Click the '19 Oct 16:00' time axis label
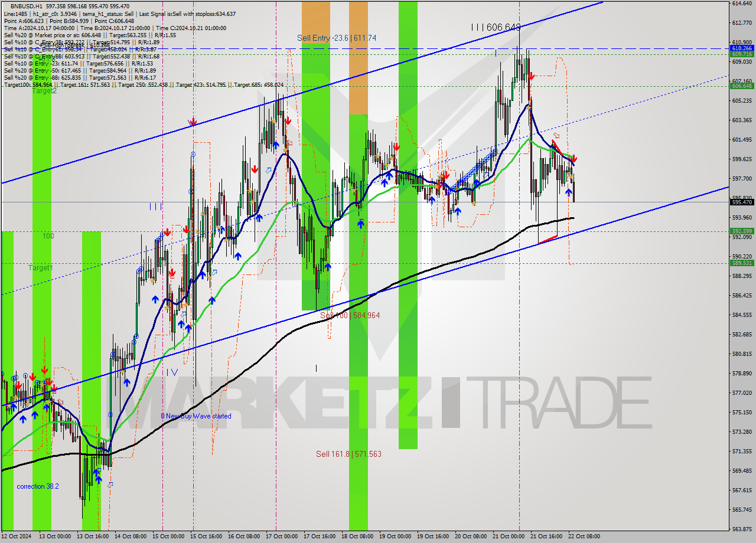The width and height of the screenshot is (756, 543). click(433, 537)
